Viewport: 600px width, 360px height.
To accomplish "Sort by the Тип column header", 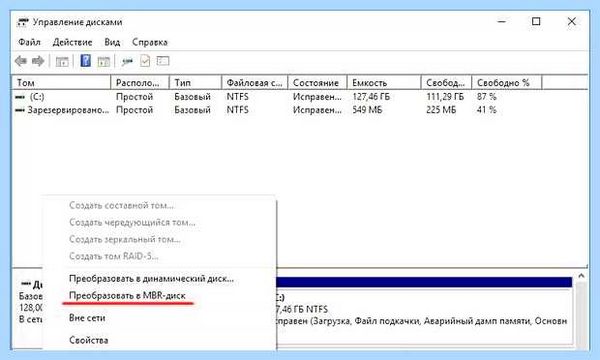I will [x=195, y=83].
